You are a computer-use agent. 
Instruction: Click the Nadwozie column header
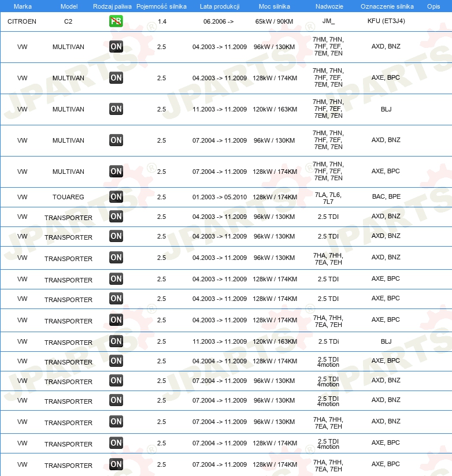pyautogui.click(x=329, y=6)
